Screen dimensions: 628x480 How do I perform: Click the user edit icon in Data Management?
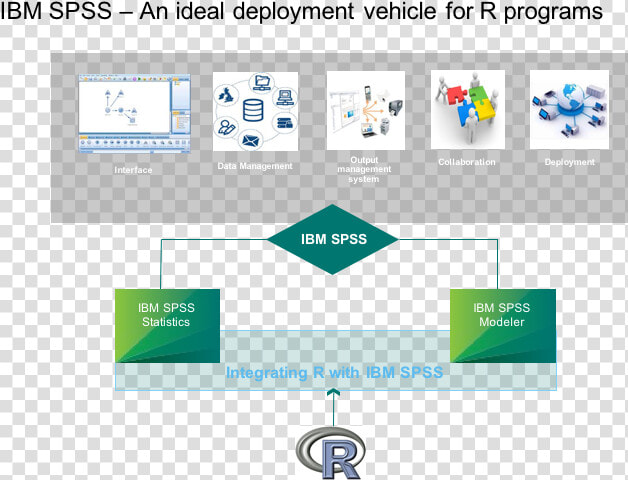click(226, 127)
